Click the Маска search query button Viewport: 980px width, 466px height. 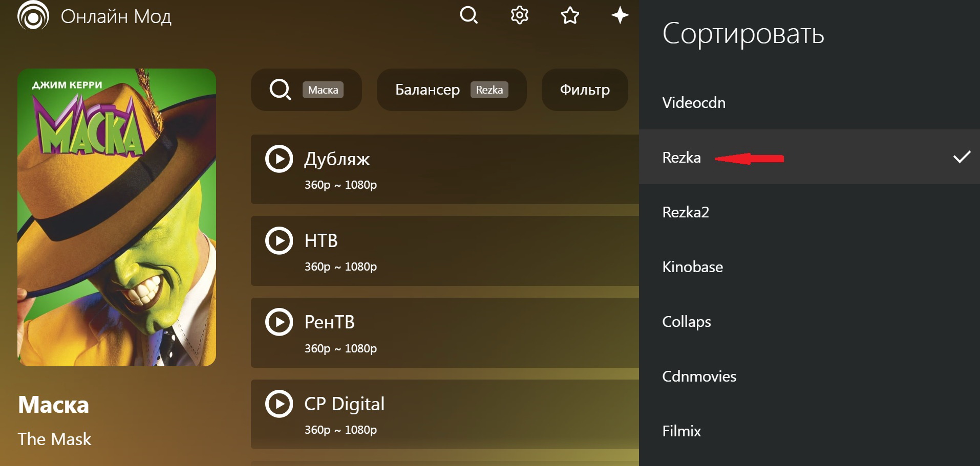click(x=306, y=90)
